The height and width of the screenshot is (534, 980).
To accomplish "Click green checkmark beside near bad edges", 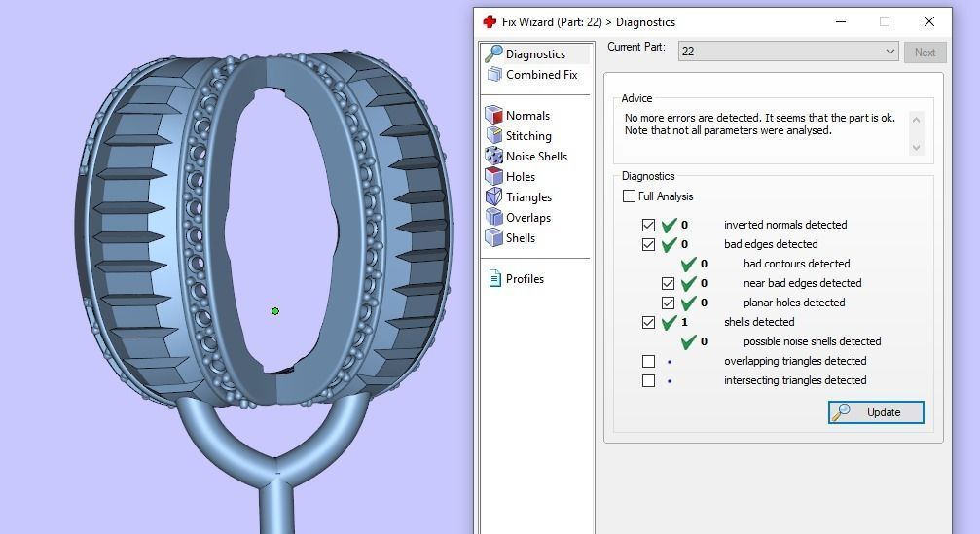I will (x=688, y=283).
